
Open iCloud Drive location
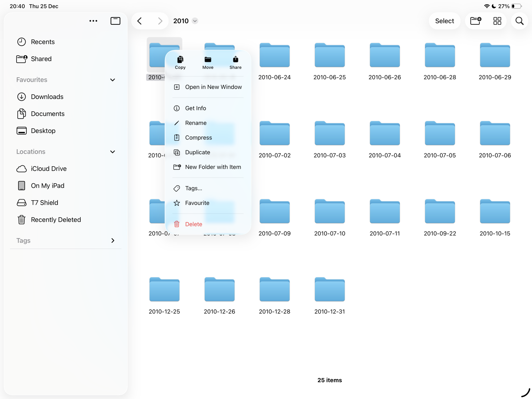[x=49, y=169]
